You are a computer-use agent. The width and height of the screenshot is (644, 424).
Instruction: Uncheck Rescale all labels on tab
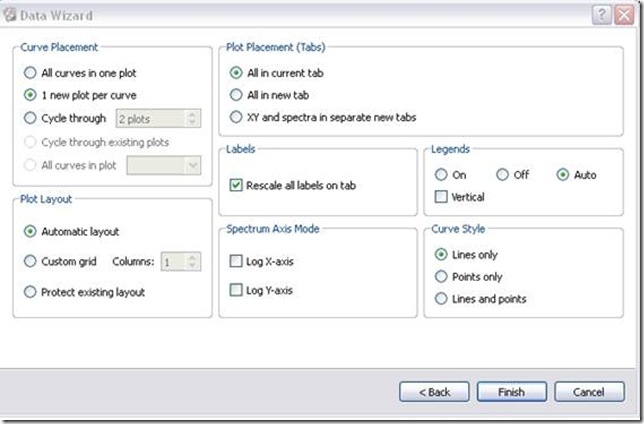pos(236,185)
